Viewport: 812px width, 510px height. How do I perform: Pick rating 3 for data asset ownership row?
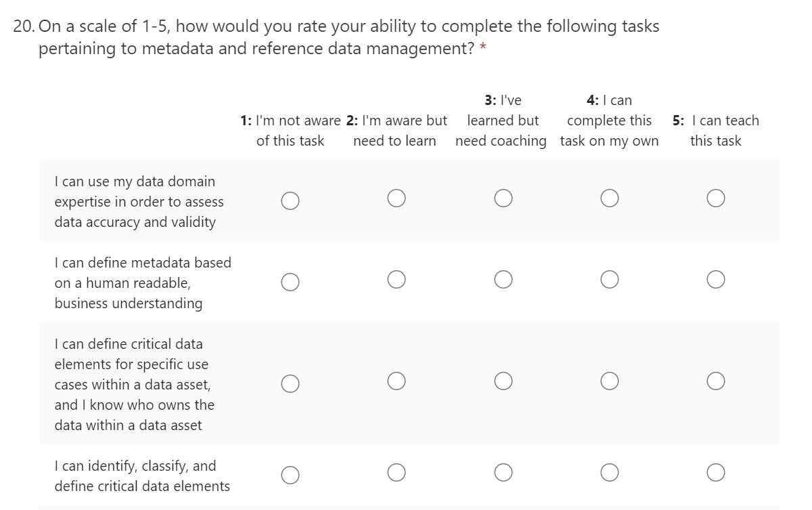click(x=503, y=381)
